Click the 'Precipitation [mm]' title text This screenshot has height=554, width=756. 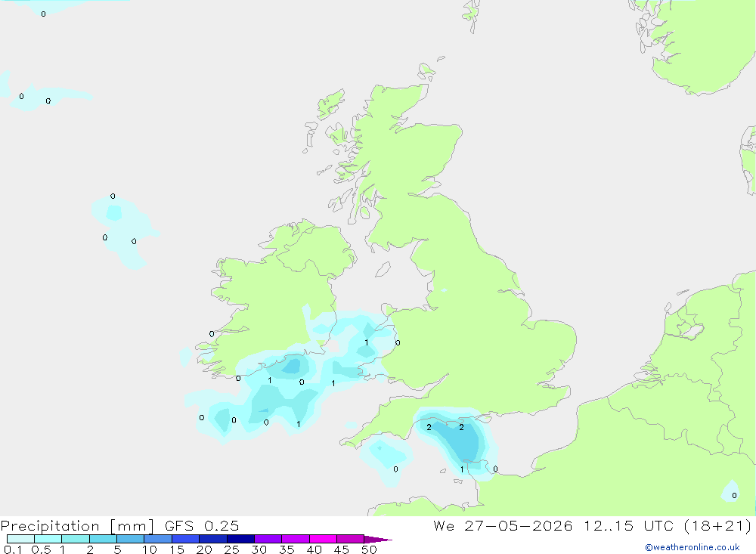click(x=77, y=525)
